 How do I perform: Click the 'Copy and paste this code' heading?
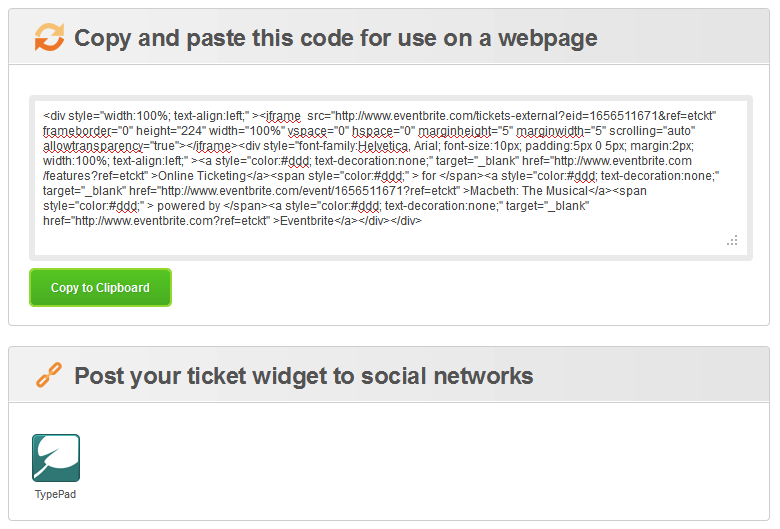point(336,38)
